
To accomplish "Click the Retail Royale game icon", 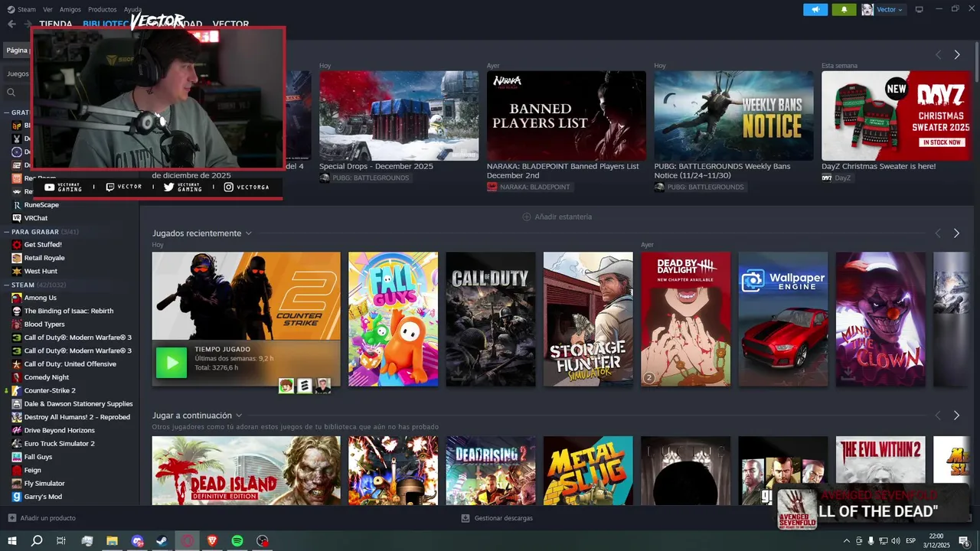I will point(17,258).
